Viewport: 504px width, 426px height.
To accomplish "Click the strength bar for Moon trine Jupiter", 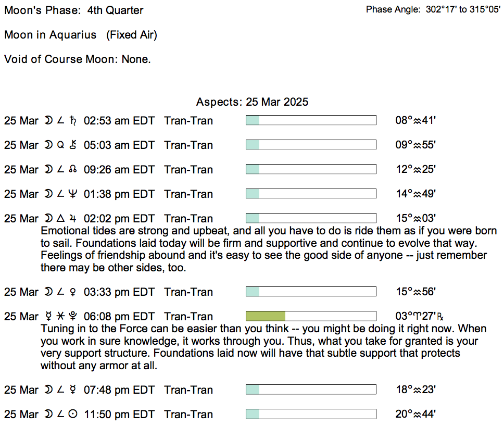I will pyautogui.click(x=310, y=219).
